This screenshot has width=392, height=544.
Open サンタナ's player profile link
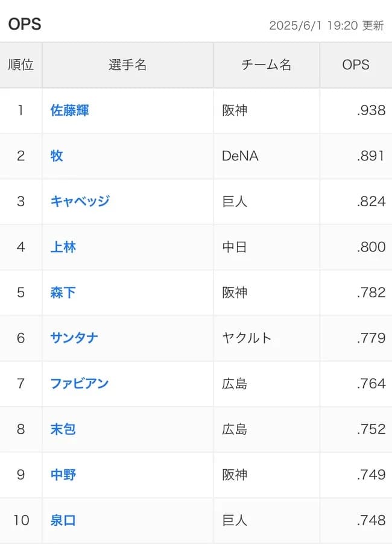74,338
